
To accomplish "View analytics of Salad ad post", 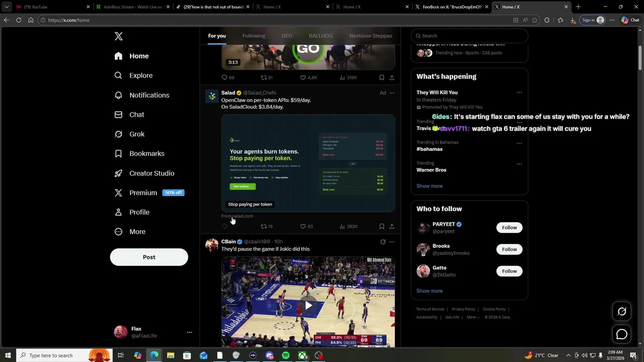I will [348, 226].
